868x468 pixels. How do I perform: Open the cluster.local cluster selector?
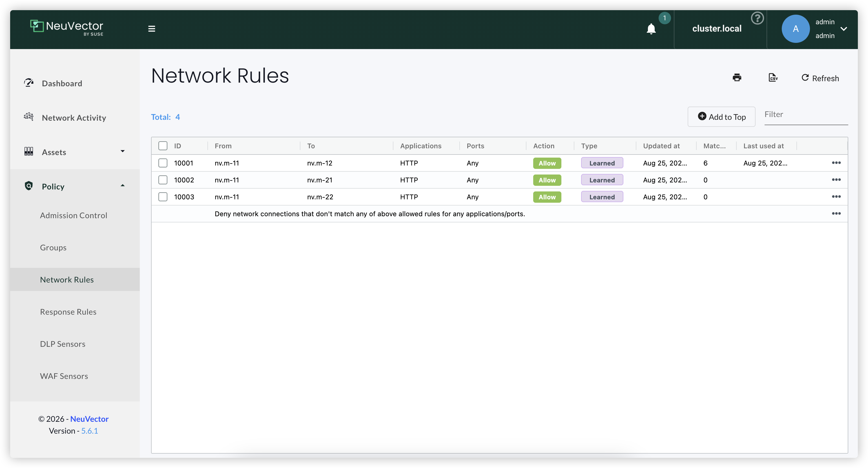point(717,29)
